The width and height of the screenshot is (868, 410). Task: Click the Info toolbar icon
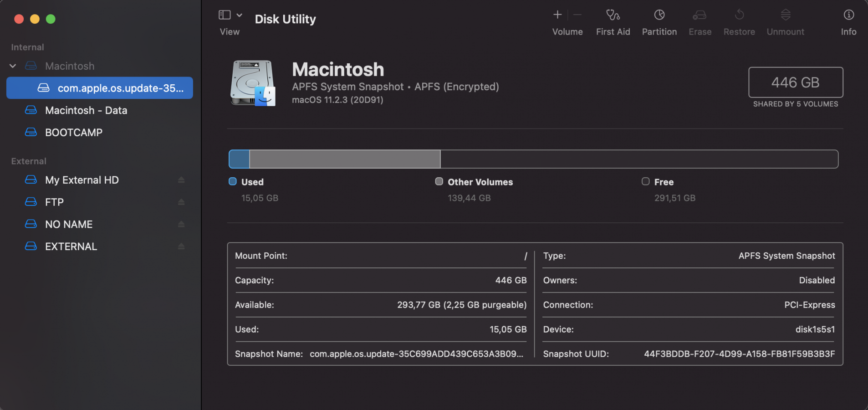pos(848,15)
